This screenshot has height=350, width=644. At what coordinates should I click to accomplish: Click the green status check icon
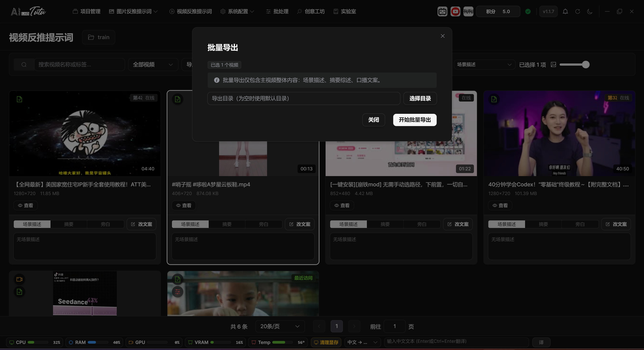pyautogui.click(x=528, y=11)
